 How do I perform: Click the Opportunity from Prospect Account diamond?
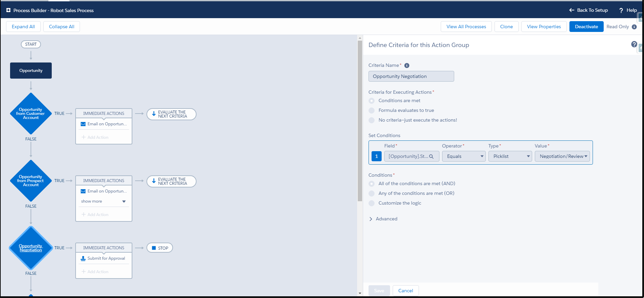(31, 181)
